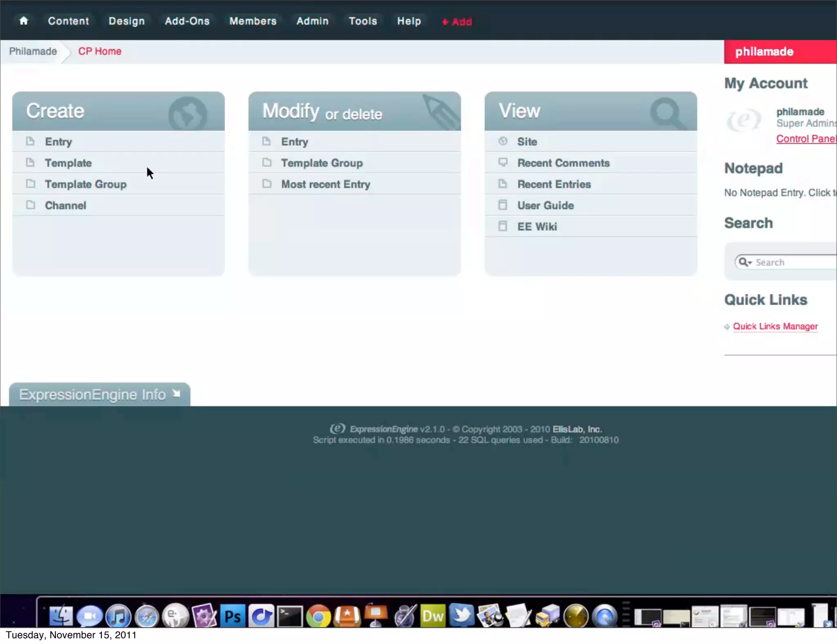
Task: Click the circular icon beside Site
Action: click(x=503, y=141)
